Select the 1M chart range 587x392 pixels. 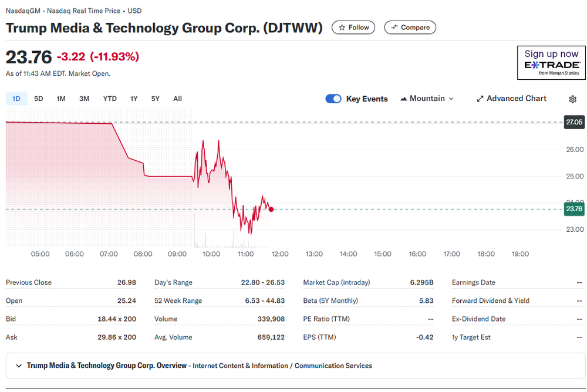(61, 99)
